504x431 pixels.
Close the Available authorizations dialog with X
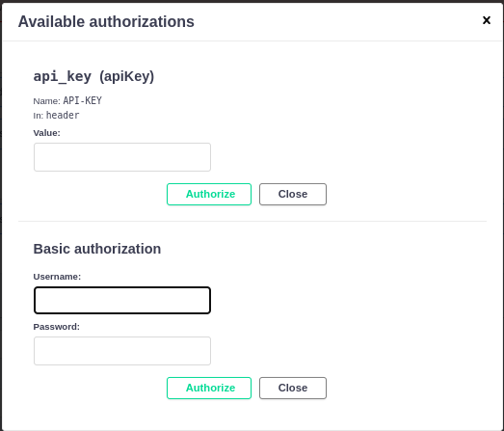point(487,20)
